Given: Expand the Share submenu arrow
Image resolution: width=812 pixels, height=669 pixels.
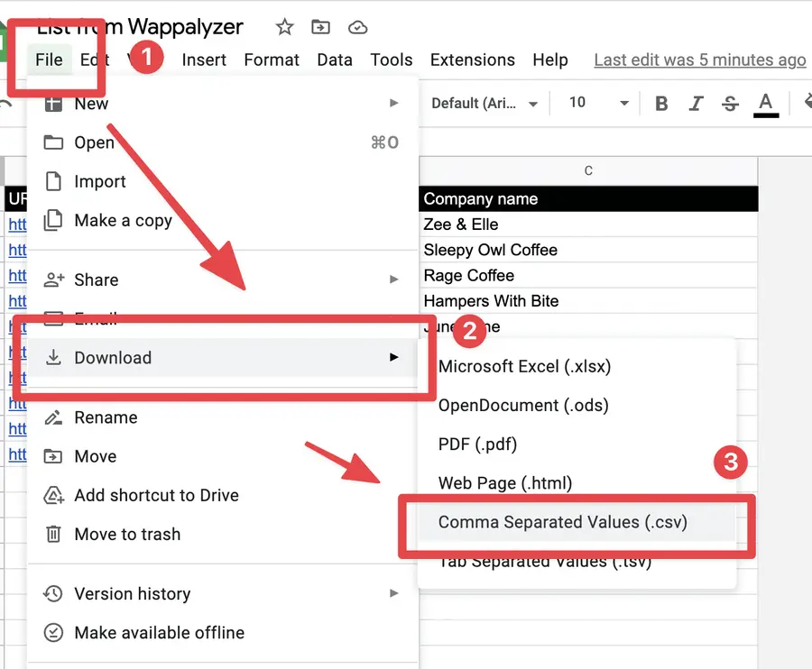Looking at the screenshot, I should [x=394, y=280].
